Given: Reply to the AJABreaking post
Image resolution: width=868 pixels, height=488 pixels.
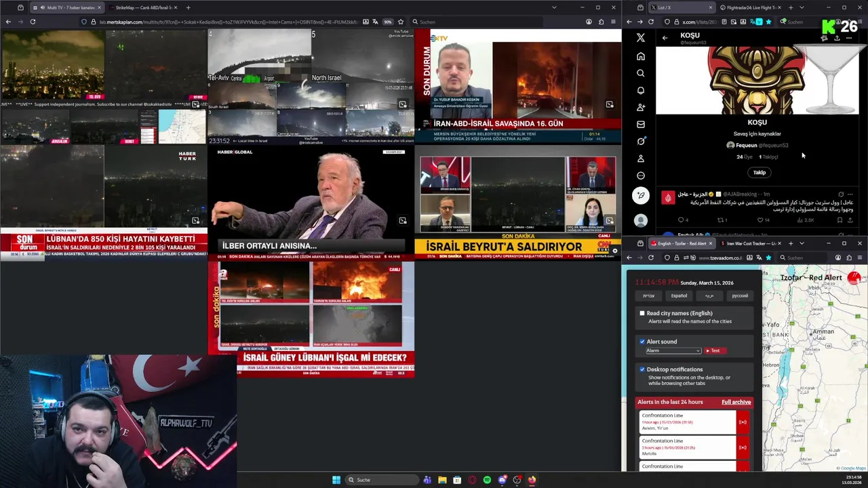Looking at the screenshot, I should [681, 220].
